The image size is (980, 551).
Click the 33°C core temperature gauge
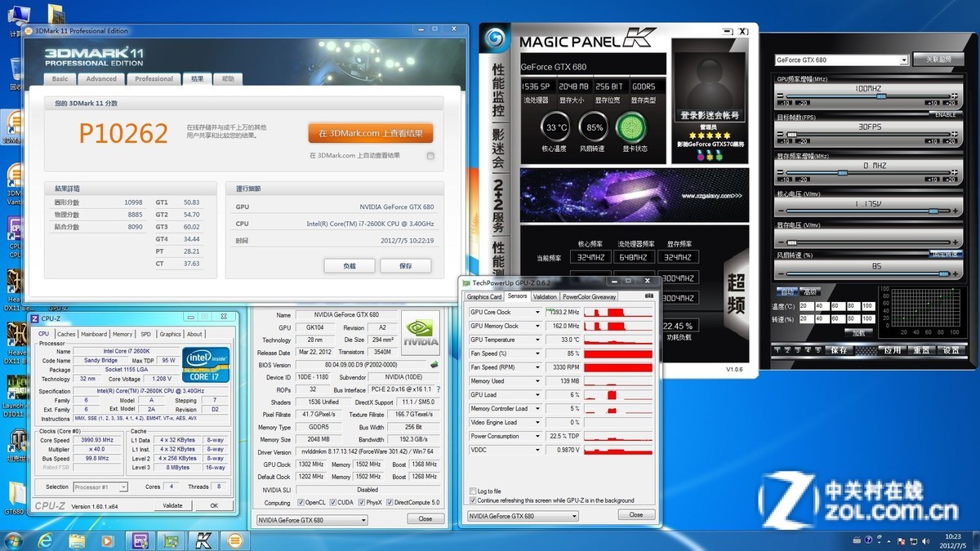tap(556, 127)
